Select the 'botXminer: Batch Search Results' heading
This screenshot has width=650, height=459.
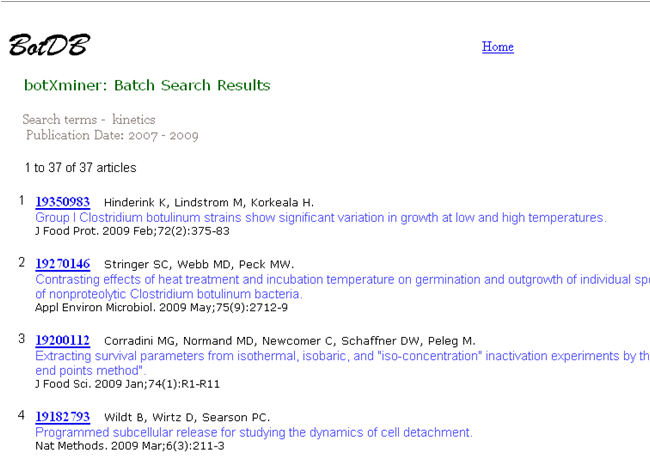pyautogui.click(x=147, y=85)
